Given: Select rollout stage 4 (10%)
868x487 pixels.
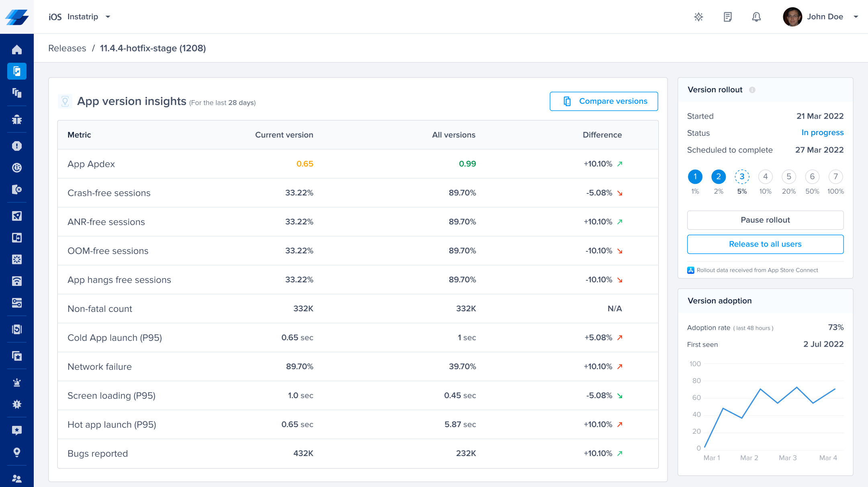Looking at the screenshot, I should tap(765, 177).
